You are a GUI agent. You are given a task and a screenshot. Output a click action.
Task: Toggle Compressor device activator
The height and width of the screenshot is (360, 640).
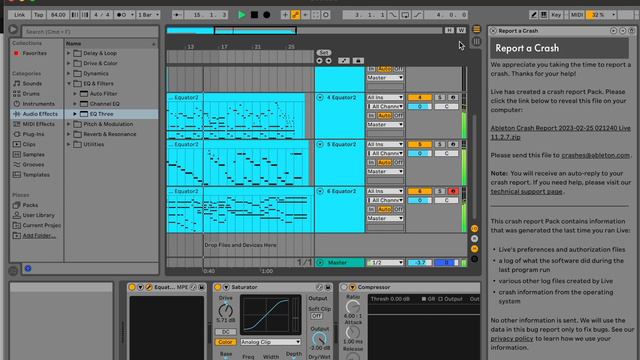tap(344, 287)
